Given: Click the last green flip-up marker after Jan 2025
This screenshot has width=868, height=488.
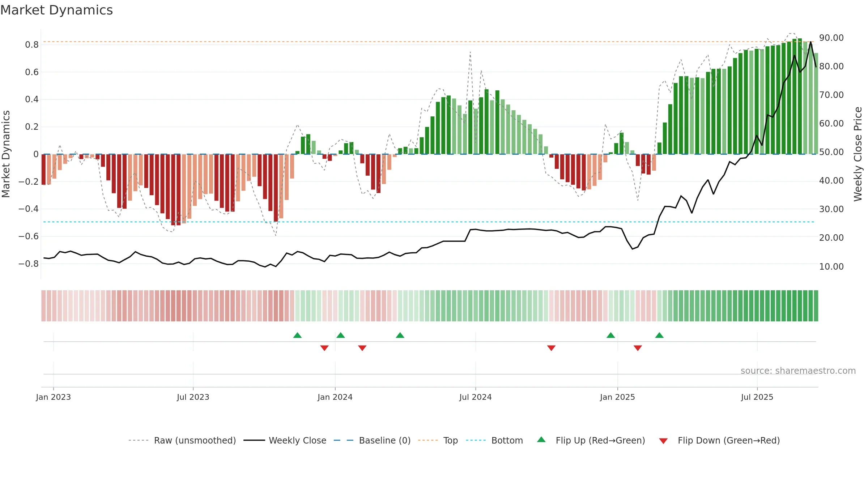Looking at the screenshot, I should 659,335.
